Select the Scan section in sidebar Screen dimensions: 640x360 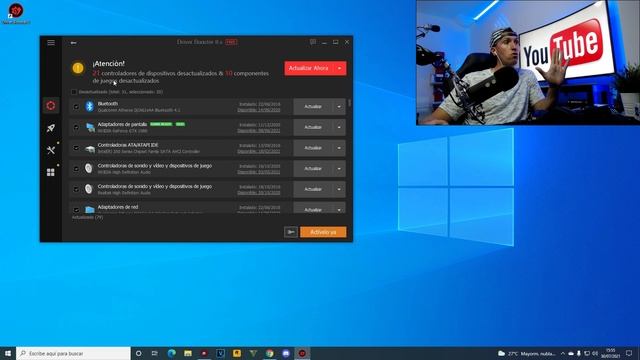[51, 106]
